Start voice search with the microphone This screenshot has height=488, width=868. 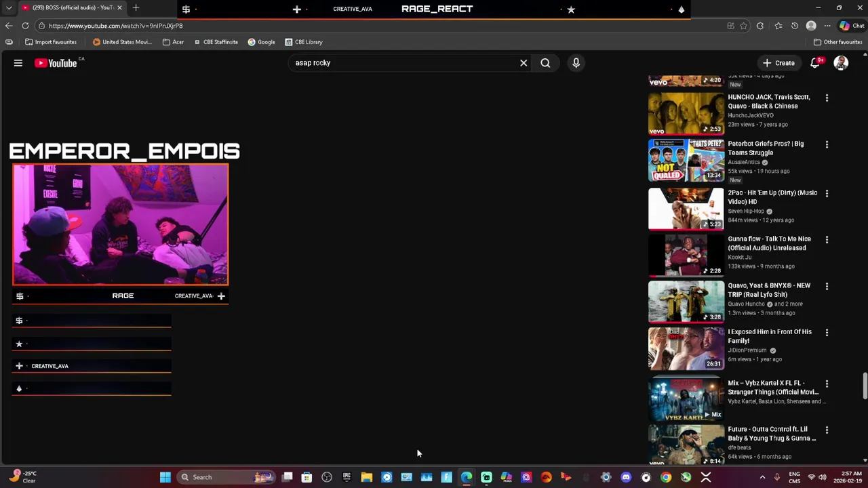[x=576, y=63]
